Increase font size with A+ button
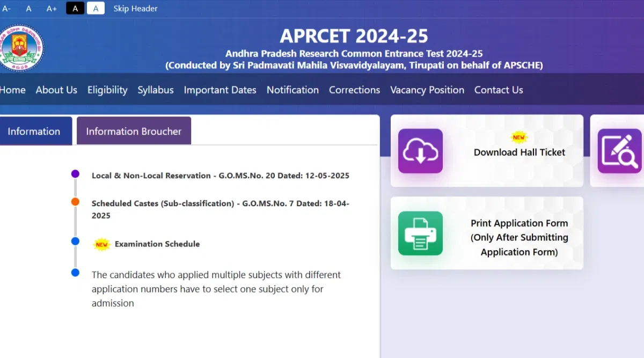 tap(52, 9)
